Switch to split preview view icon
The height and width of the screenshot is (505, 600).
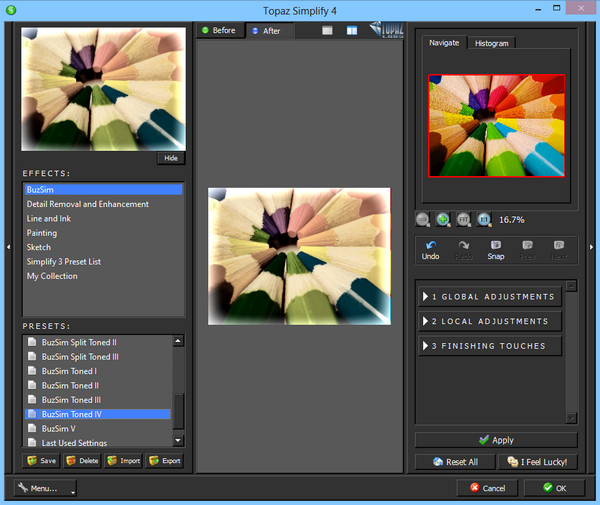pos(352,30)
